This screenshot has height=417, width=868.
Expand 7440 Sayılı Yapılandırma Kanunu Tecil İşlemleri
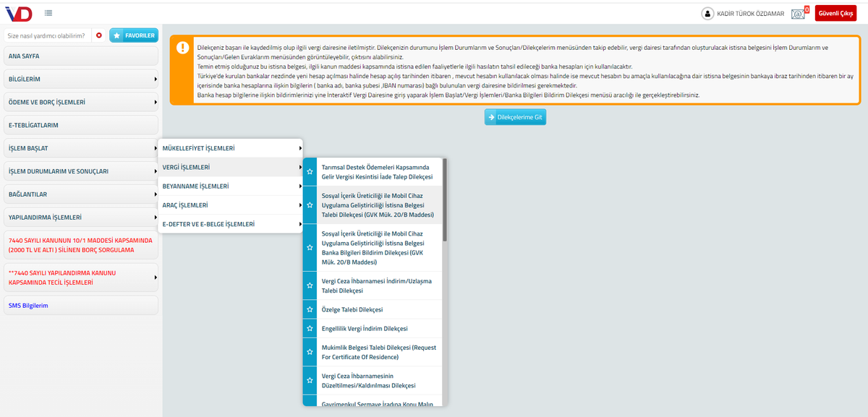coord(80,278)
